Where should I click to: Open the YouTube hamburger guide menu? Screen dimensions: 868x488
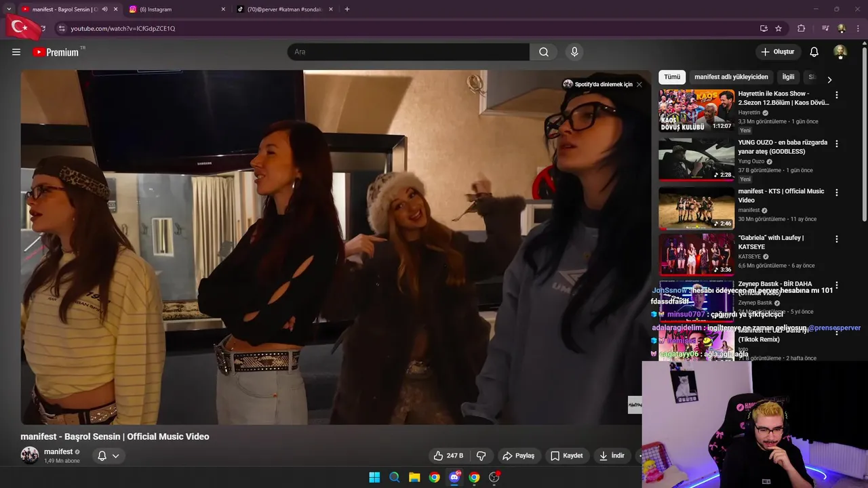tap(16, 52)
